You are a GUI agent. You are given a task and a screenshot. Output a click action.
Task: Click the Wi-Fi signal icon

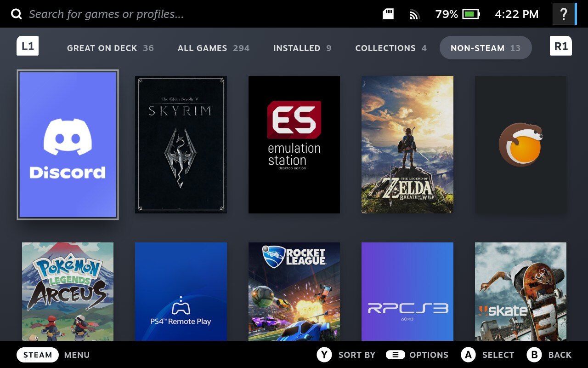pyautogui.click(x=414, y=14)
